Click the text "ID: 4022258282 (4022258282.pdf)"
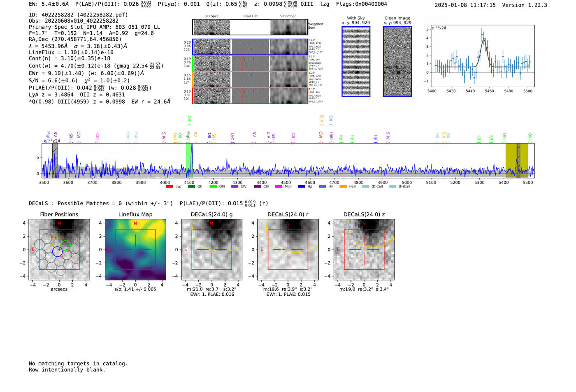 78,15
